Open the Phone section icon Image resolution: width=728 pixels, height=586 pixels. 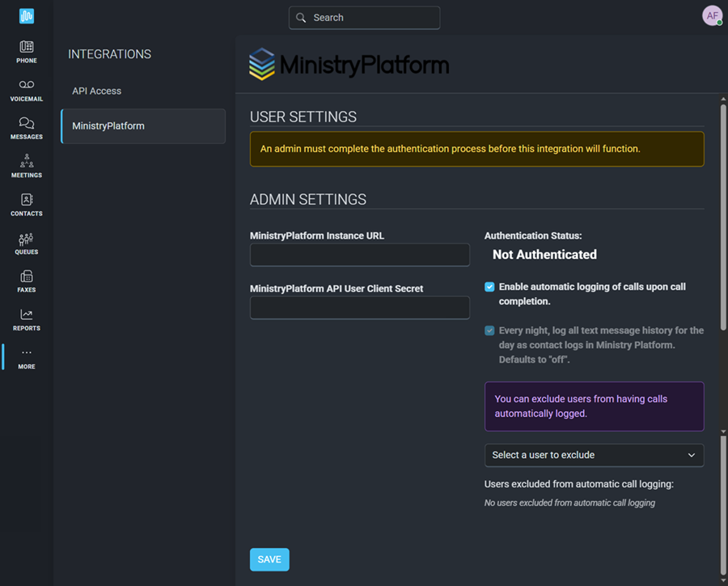[27, 47]
